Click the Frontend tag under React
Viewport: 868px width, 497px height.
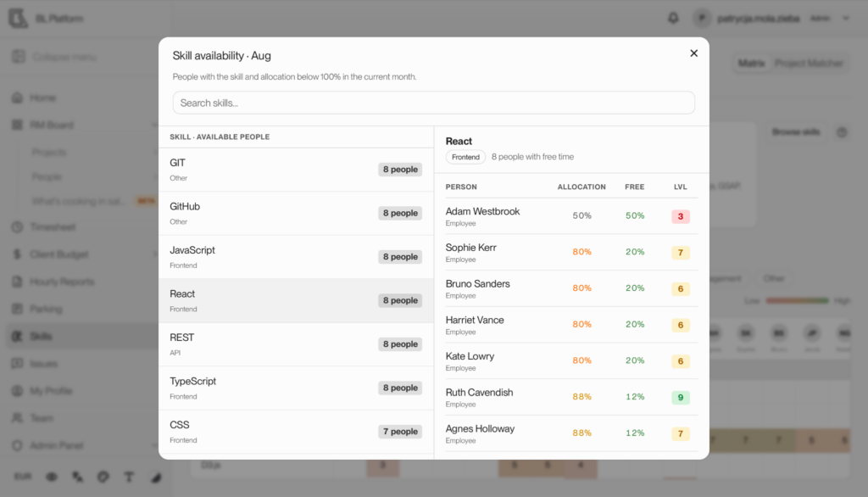coord(465,158)
